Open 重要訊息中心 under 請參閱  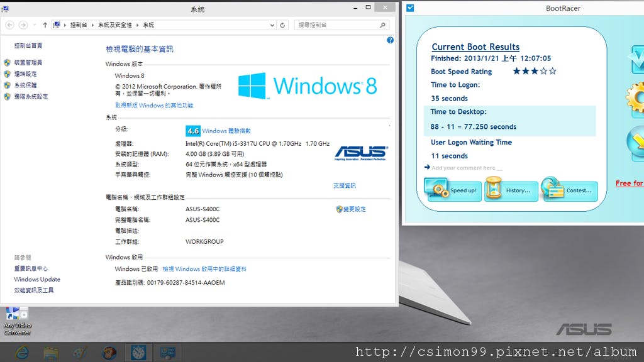(x=31, y=268)
